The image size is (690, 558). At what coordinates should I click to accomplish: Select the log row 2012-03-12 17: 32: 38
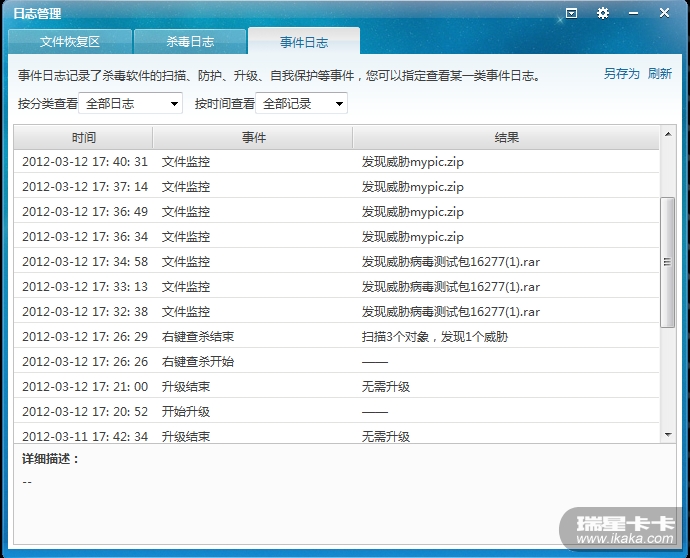[x=337, y=312]
